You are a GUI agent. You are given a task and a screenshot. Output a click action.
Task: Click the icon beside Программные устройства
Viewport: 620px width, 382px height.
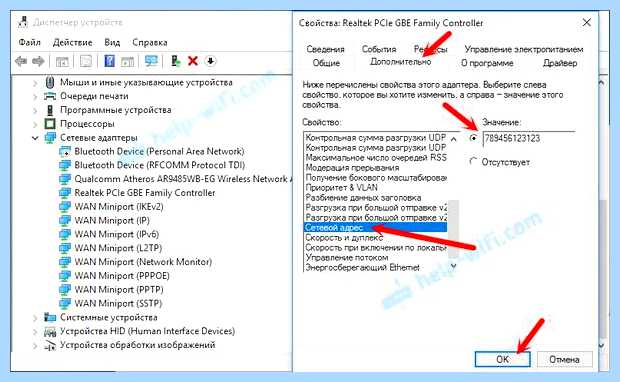pos(50,110)
